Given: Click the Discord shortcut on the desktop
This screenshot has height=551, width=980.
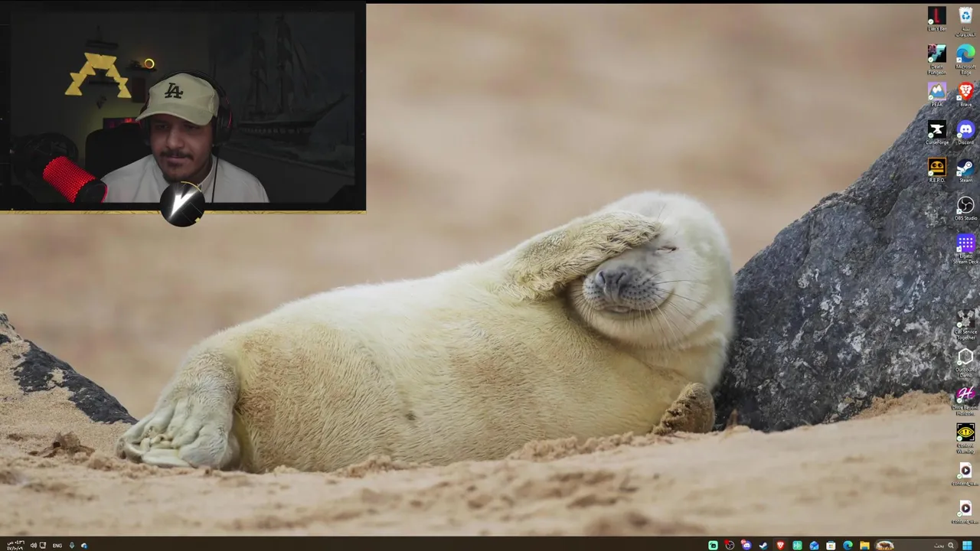Looking at the screenshot, I should (x=965, y=132).
